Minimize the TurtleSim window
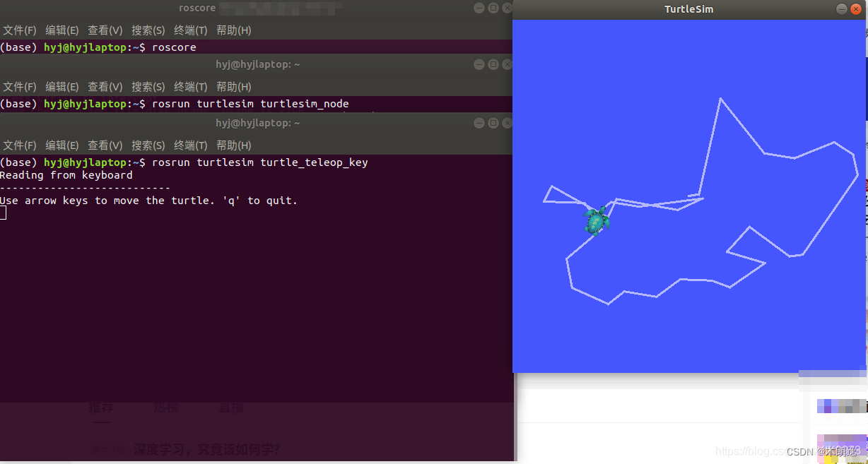This screenshot has width=868, height=464. pyautogui.click(x=841, y=9)
